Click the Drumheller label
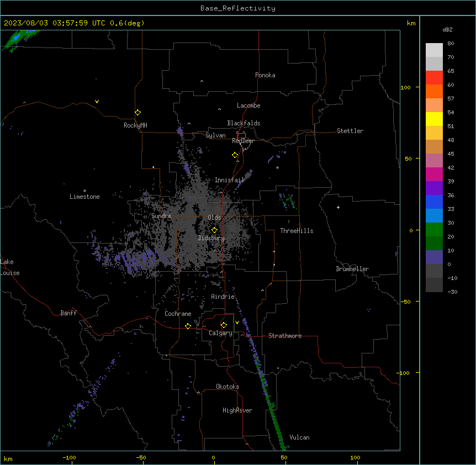476x465 pixels. tap(352, 269)
